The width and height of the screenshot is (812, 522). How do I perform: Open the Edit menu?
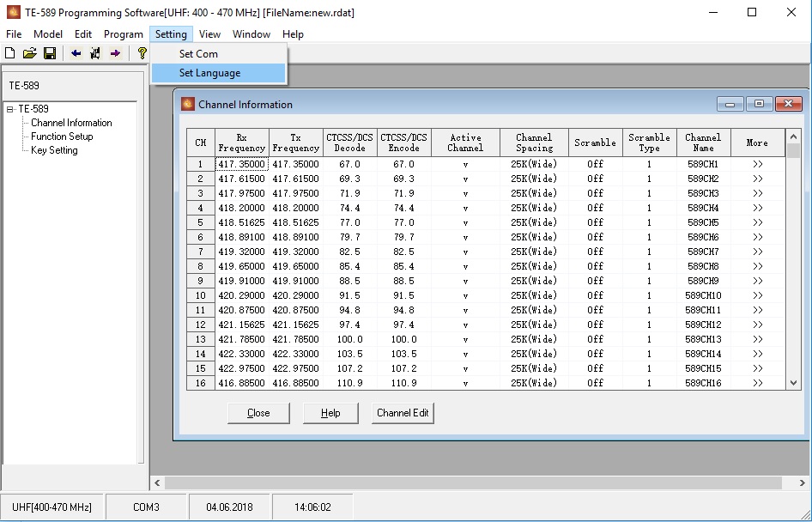[83, 34]
